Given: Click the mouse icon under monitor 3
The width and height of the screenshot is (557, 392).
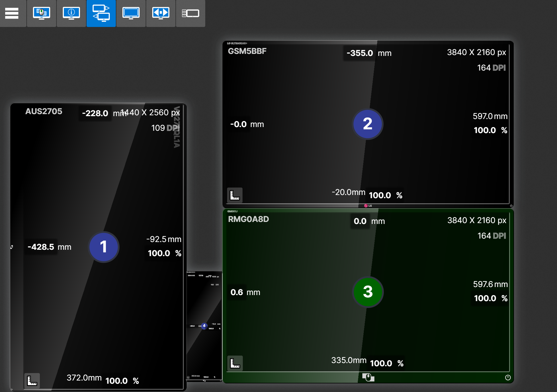Looking at the screenshot, I should pyautogui.click(x=368, y=377).
